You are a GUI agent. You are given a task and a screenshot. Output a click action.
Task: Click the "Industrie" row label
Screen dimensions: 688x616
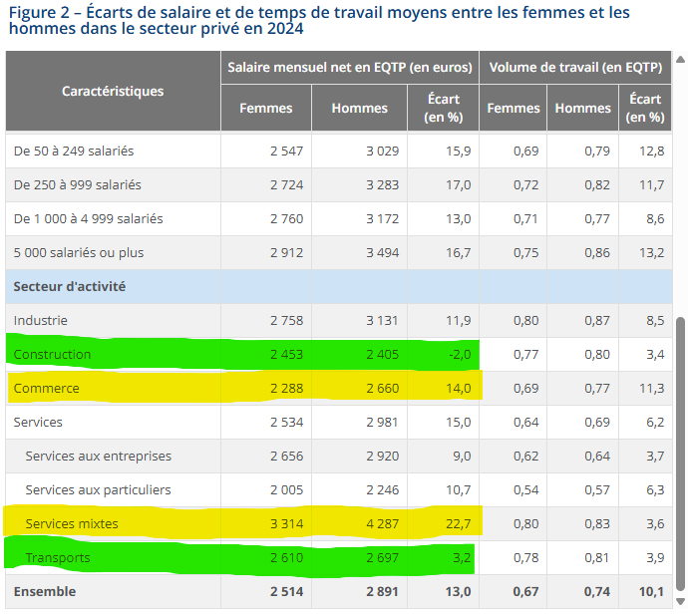point(40,320)
